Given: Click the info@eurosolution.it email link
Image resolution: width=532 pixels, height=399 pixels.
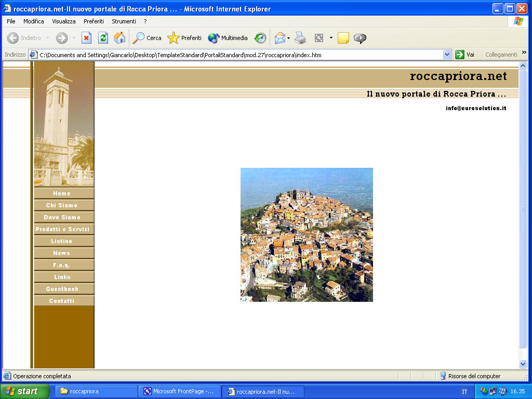Looking at the screenshot, I should 476,108.
